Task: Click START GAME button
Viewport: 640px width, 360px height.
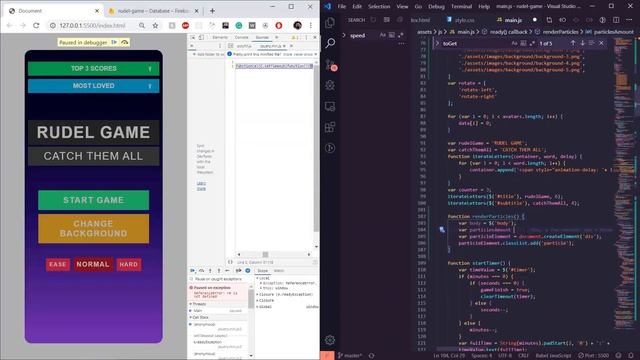Action: coord(93,200)
